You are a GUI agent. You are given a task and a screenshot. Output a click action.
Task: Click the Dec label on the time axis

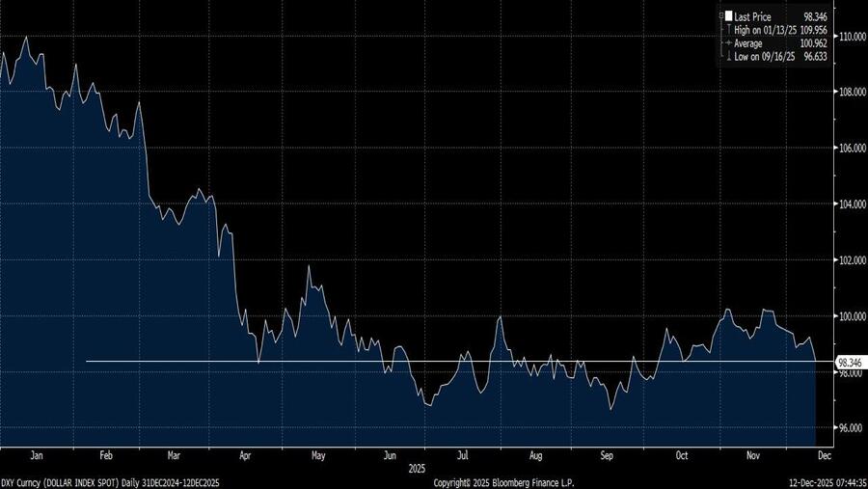(823, 453)
